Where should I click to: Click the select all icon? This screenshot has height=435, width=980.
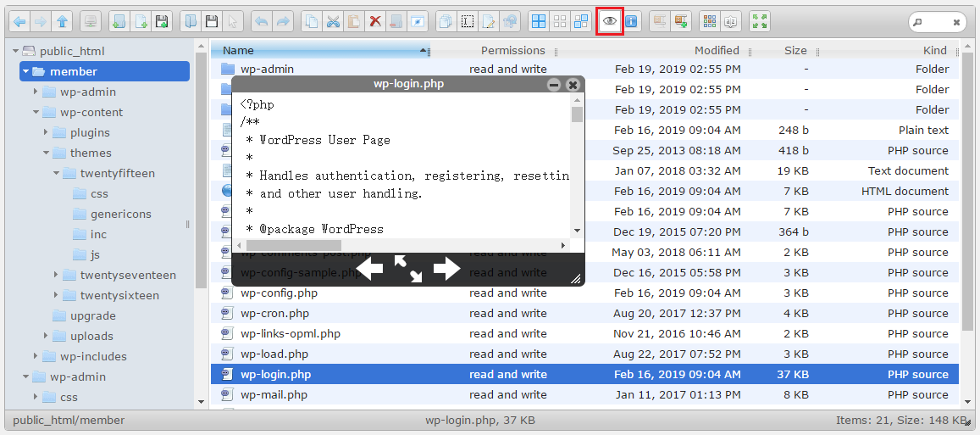(539, 21)
